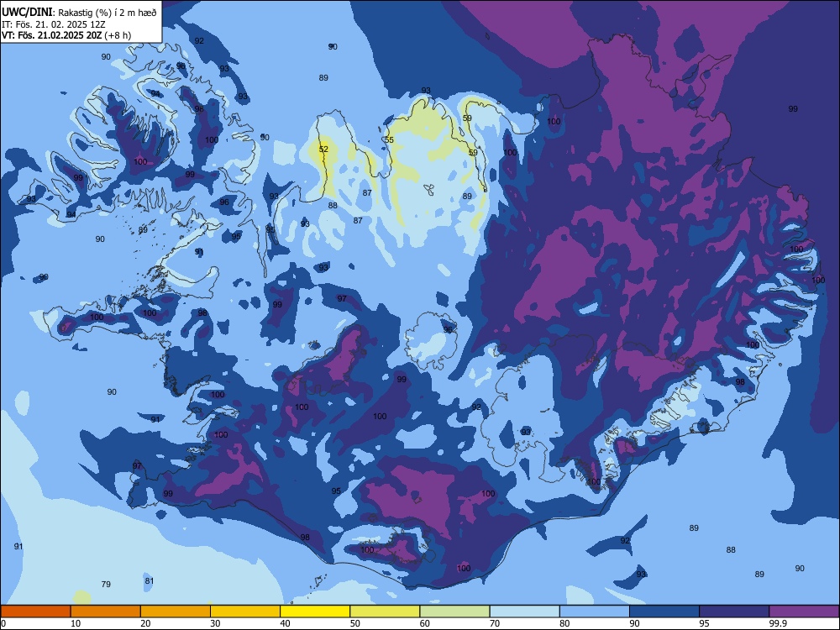840x630 pixels.
Task: Click the 81 humidity value over the sea
Action: [150, 580]
